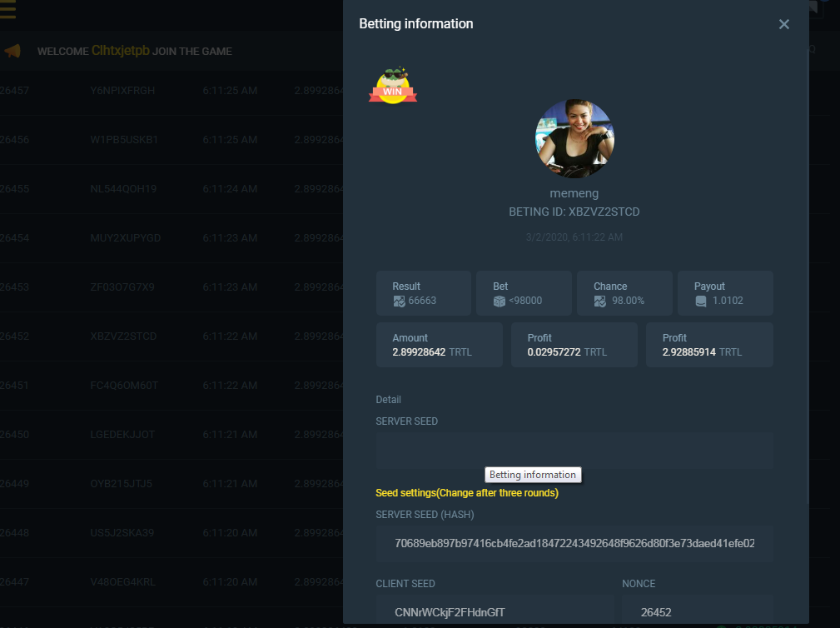Click the empty SERVER SEED field
This screenshot has height=628, width=840.
574,451
